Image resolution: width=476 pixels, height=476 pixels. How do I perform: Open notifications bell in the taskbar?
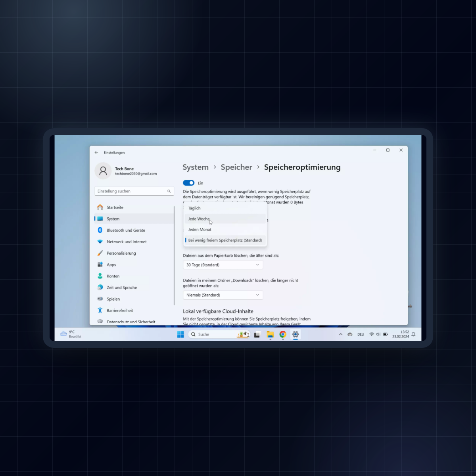coord(413,334)
